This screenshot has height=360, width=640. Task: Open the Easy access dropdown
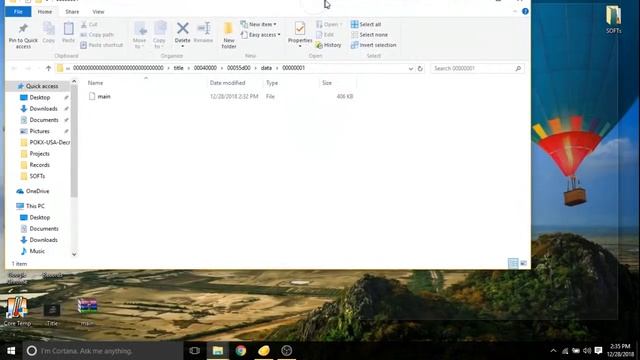click(x=260, y=35)
